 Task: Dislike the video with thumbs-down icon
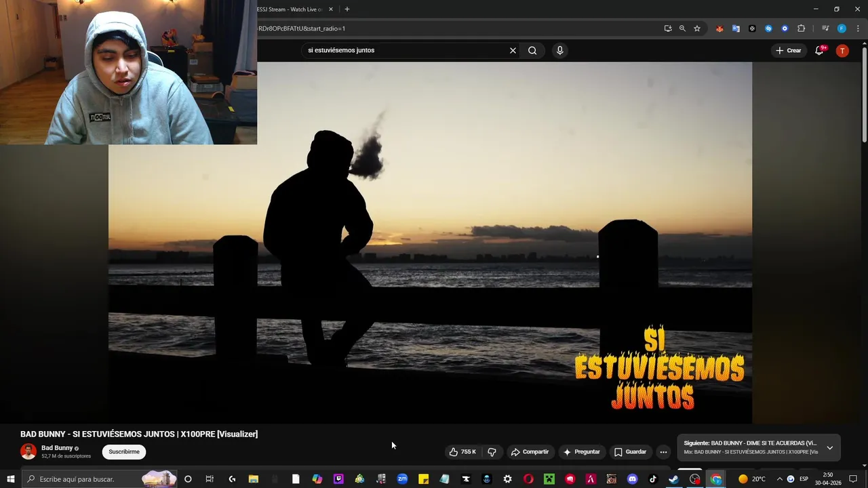tap(492, 452)
